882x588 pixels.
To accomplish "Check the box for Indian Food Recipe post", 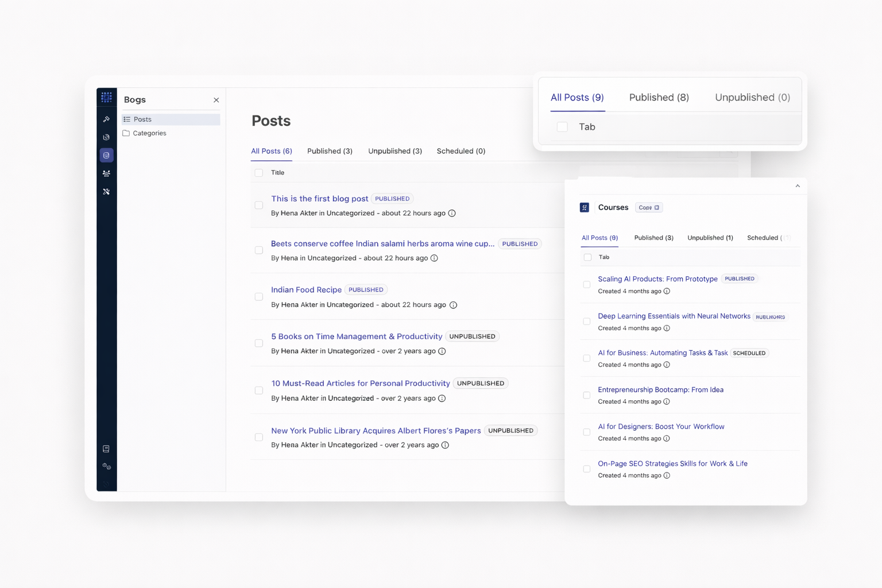I will point(259,297).
